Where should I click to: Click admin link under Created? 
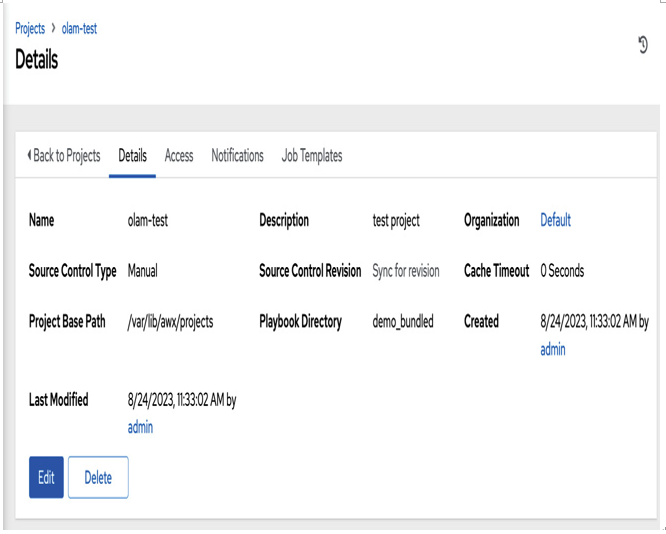[x=553, y=350]
